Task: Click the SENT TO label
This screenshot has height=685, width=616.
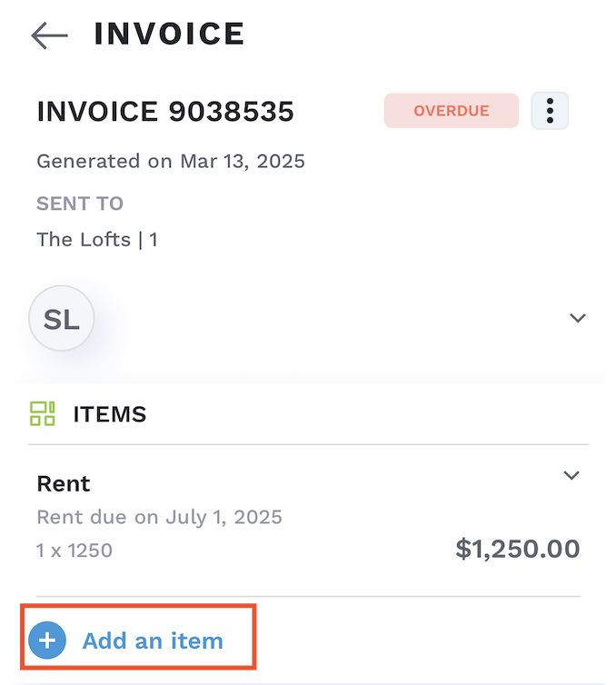Action: coord(80,204)
